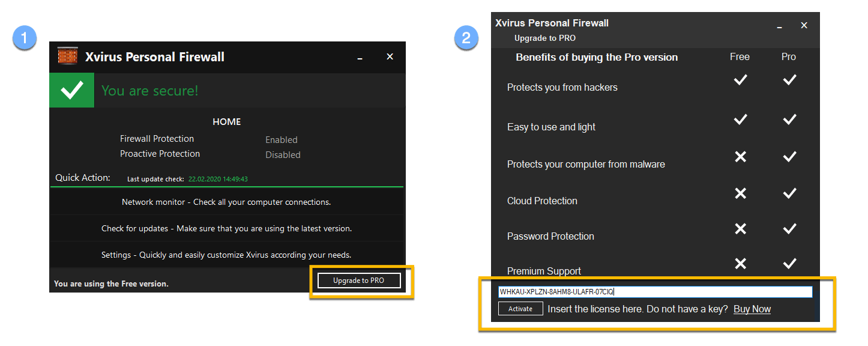This screenshot has width=868, height=346.
Task: Open Settings to customize Xvirus
Action: click(227, 255)
